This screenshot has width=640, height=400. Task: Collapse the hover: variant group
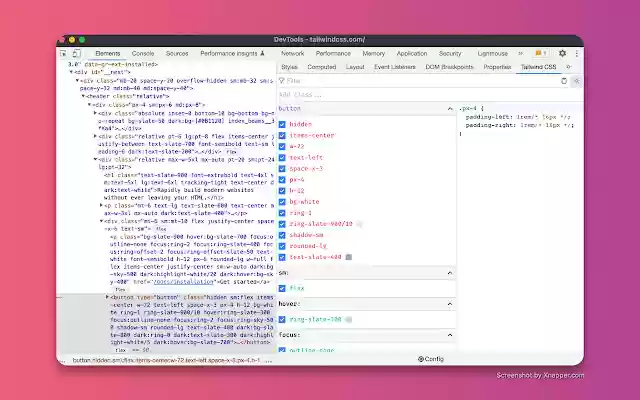coord(450,304)
